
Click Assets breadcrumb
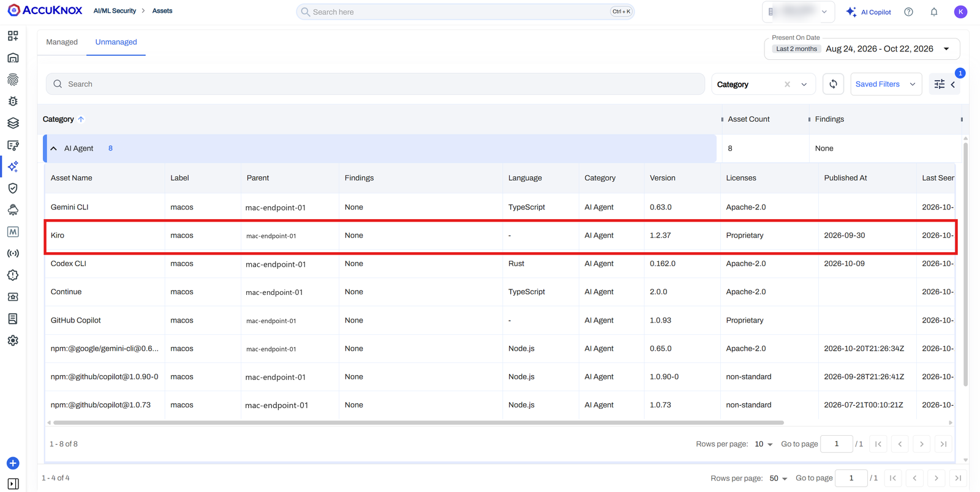point(162,11)
